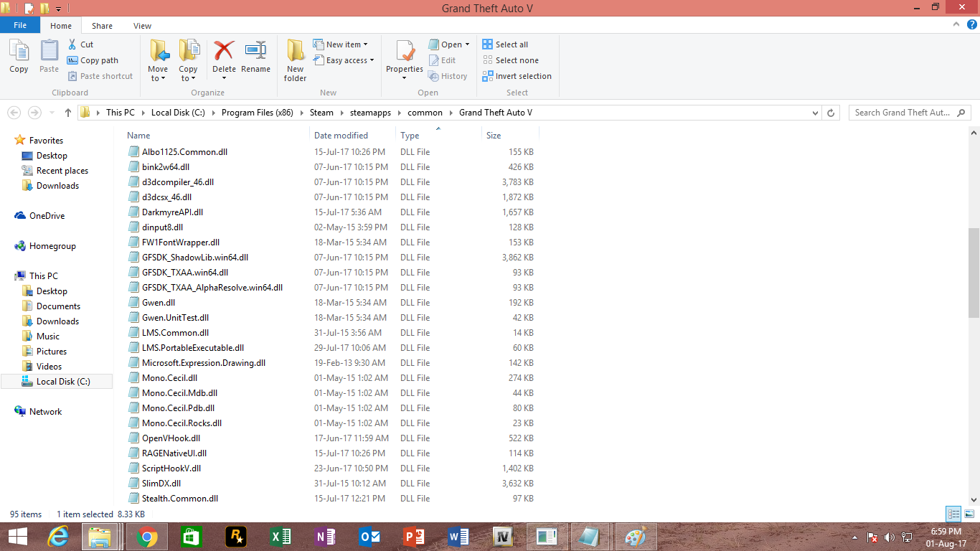Go back with the Back arrow

coord(14,113)
